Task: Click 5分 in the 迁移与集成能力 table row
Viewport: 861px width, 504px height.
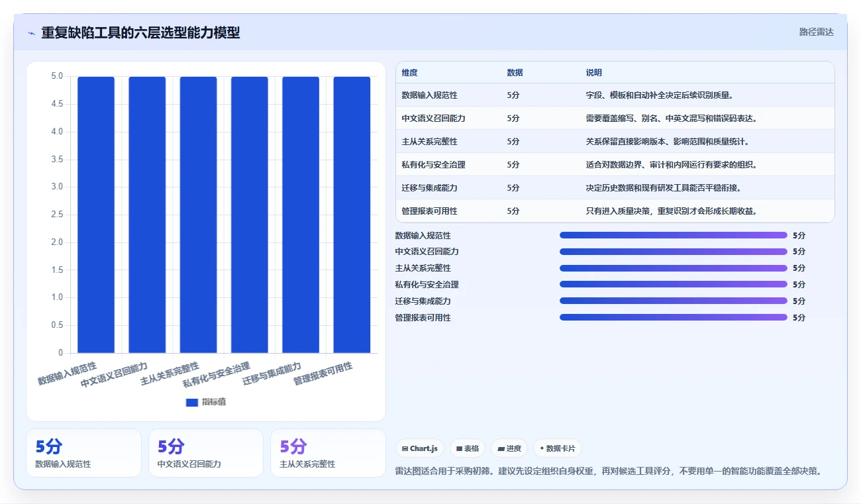Action: pos(513,188)
